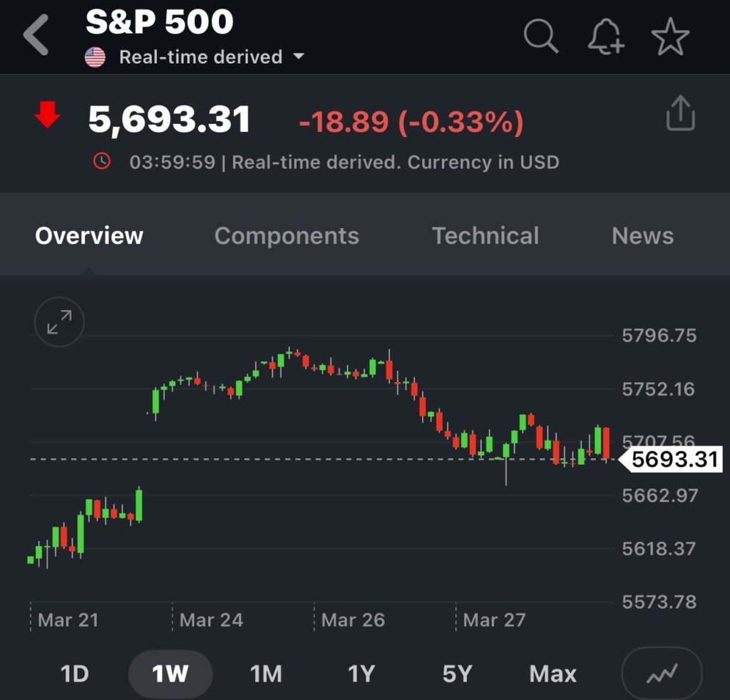Go to the News tab
The width and height of the screenshot is (730, 700).
[x=642, y=236]
